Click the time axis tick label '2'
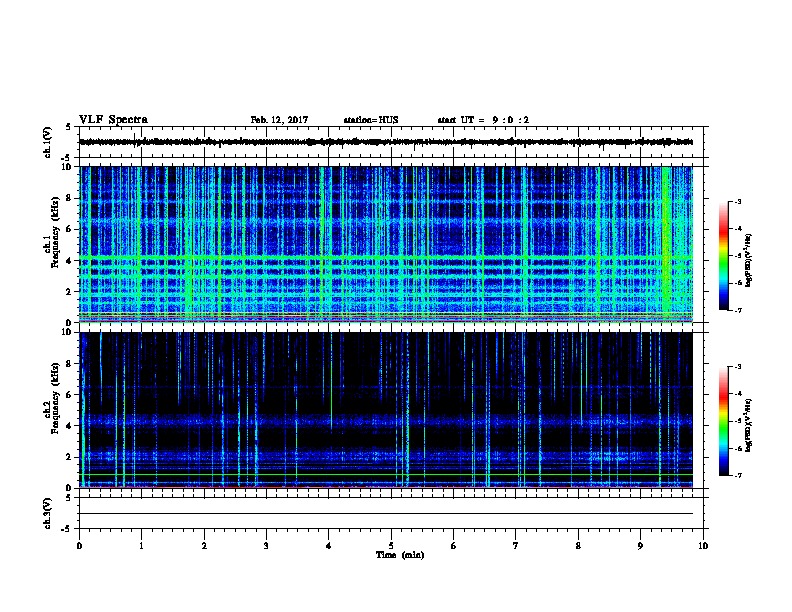792x612 pixels. point(204,546)
